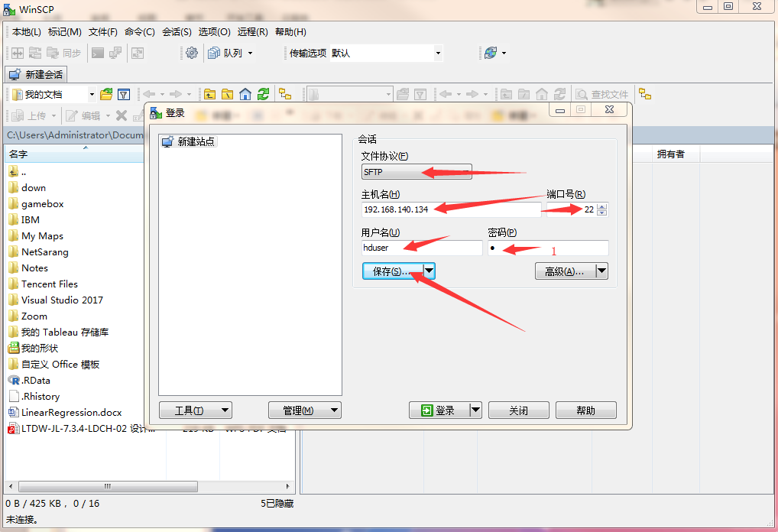Open the directory open folder icon
Screen dimensions: 778x532
pyautogui.click(x=105, y=94)
